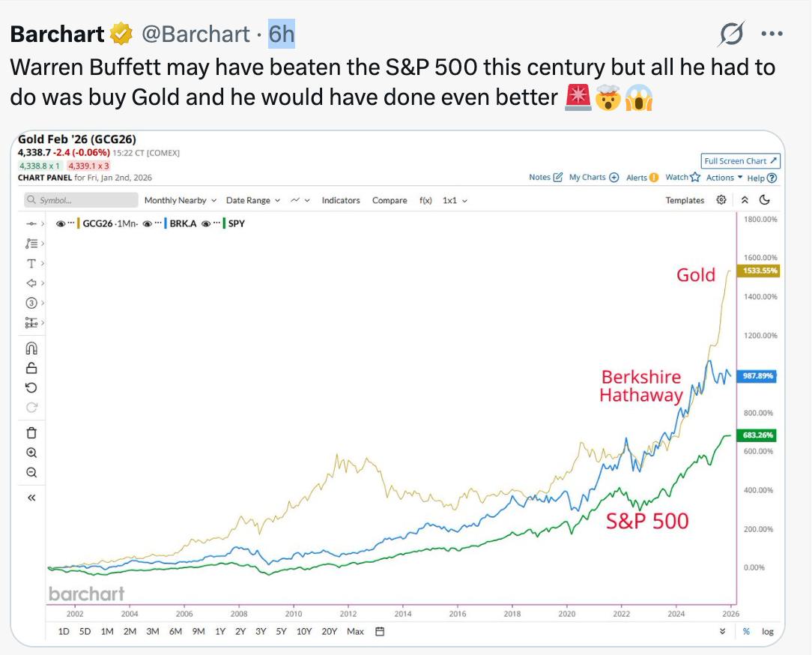Open the Indicators menu
The height and width of the screenshot is (655, 812).
point(341,200)
